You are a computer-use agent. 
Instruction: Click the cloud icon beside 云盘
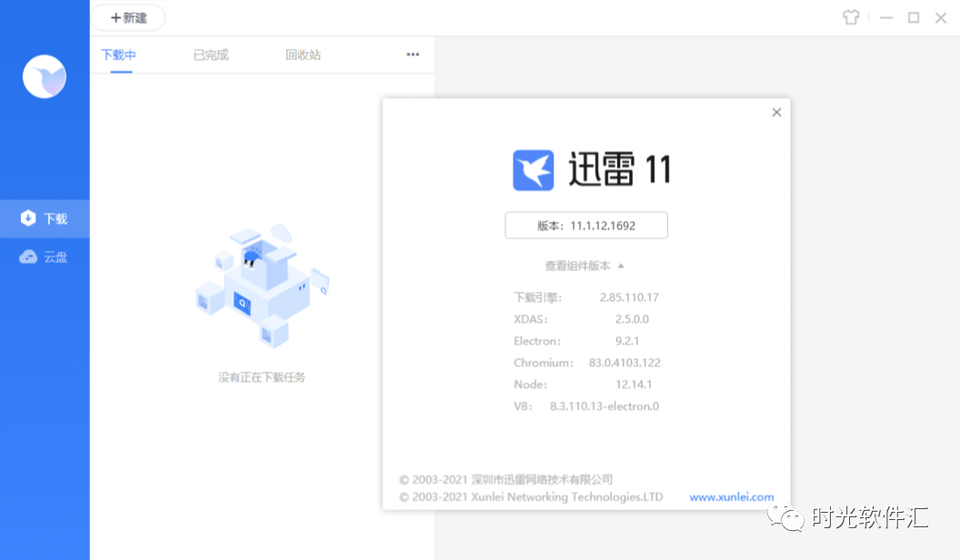click(x=28, y=256)
